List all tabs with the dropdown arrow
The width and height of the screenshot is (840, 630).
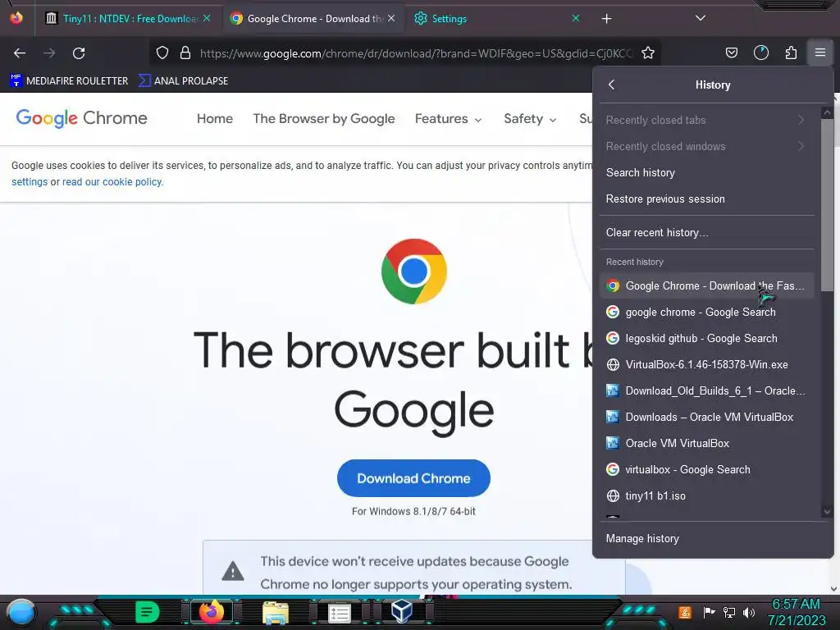pyautogui.click(x=701, y=18)
